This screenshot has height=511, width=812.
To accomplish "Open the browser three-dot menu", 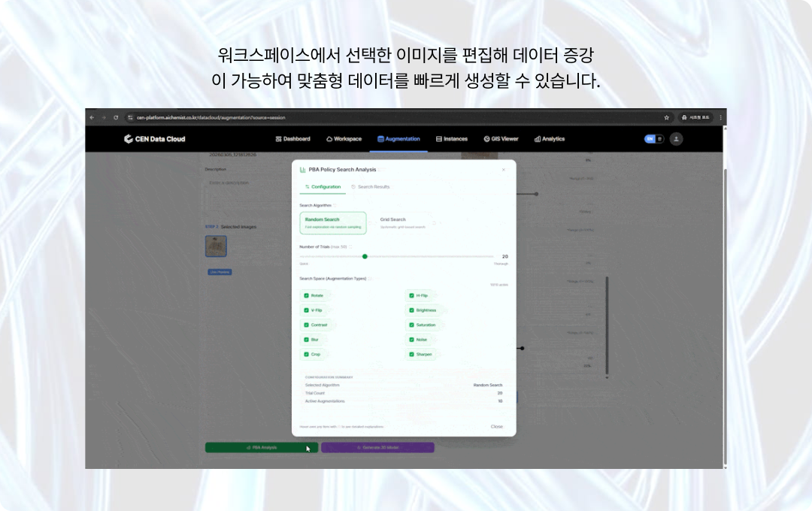I will [720, 117].
